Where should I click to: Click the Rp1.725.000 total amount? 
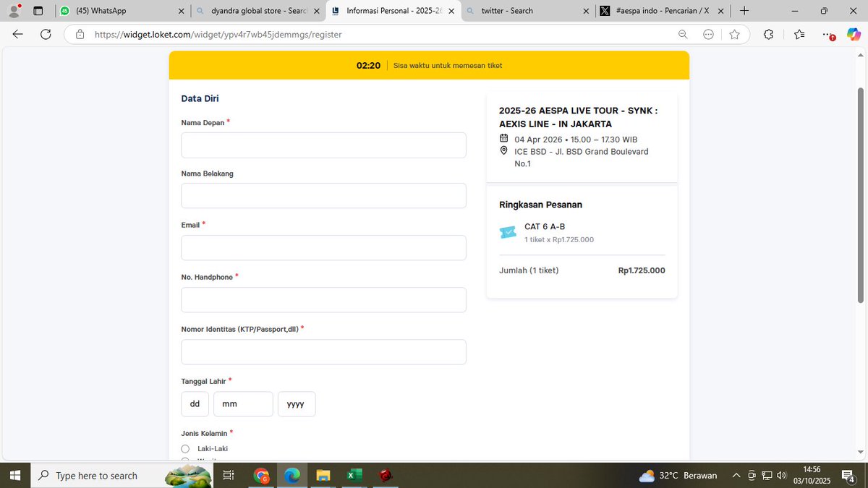click(x=642, y=270)
